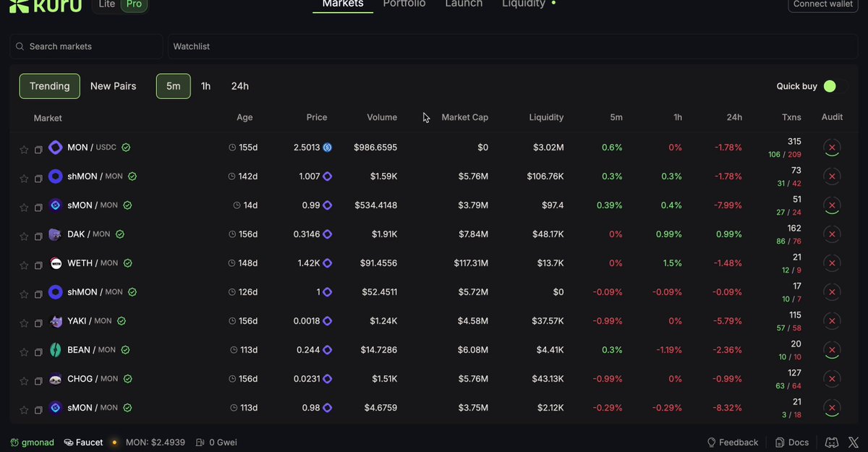
Task: Copy address icon for YAKI / MON
Action: (x=38, y=323)
